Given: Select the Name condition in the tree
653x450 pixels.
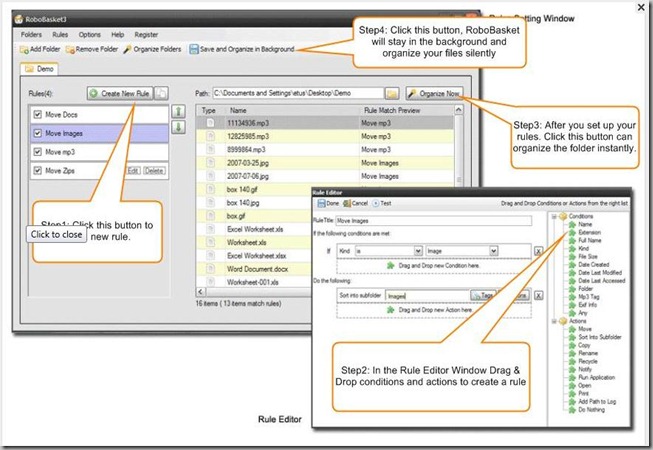Looking at the screenshot, I should pyautogui.click(x=585, y=224).
